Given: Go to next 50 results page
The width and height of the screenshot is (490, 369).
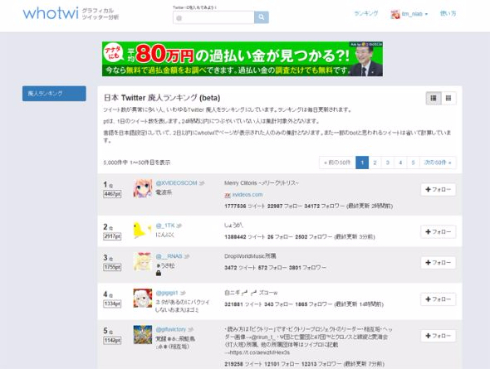Looking at the screenshot, I should [x=438, y=163].
